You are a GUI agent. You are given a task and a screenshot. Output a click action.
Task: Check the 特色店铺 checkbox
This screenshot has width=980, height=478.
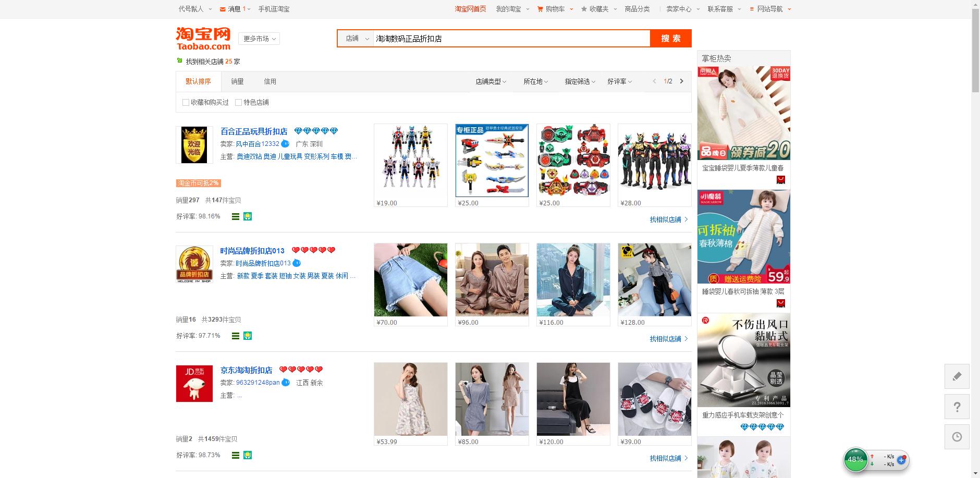click(238, 103)
